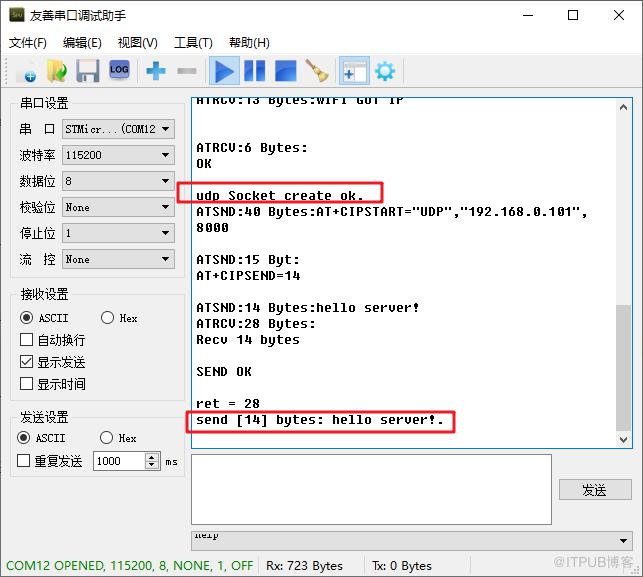Image resolution: width=643 pixels, height=577 pixels.
Task: Increase the repeat interval with stepper up arrow
Action: pos(152,457)
